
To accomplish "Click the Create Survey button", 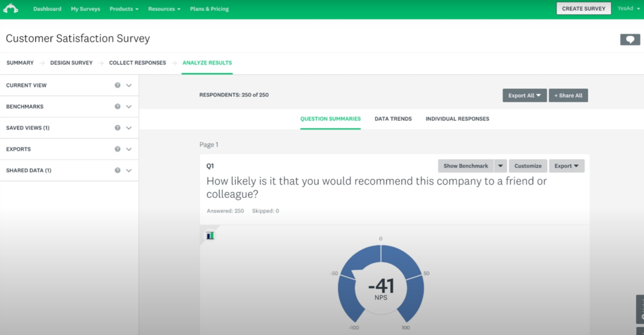I will pyautogui.click(x=583, y=8).
